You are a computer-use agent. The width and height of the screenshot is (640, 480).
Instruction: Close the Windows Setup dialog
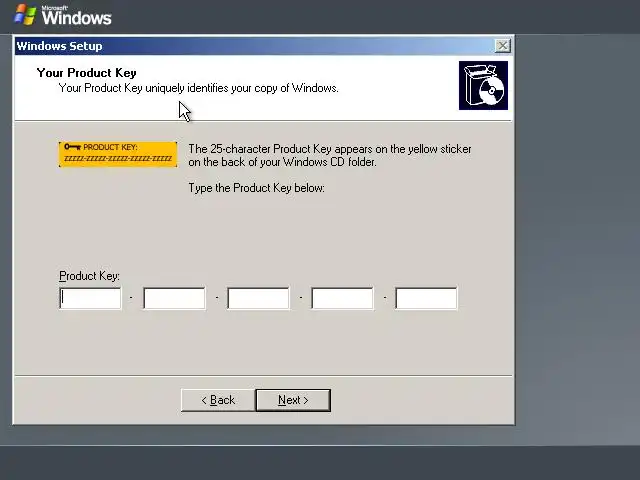pos(502,46)
